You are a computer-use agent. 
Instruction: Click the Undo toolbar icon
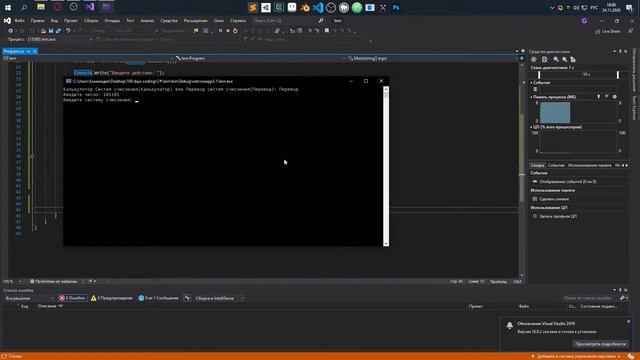(68, 31)
